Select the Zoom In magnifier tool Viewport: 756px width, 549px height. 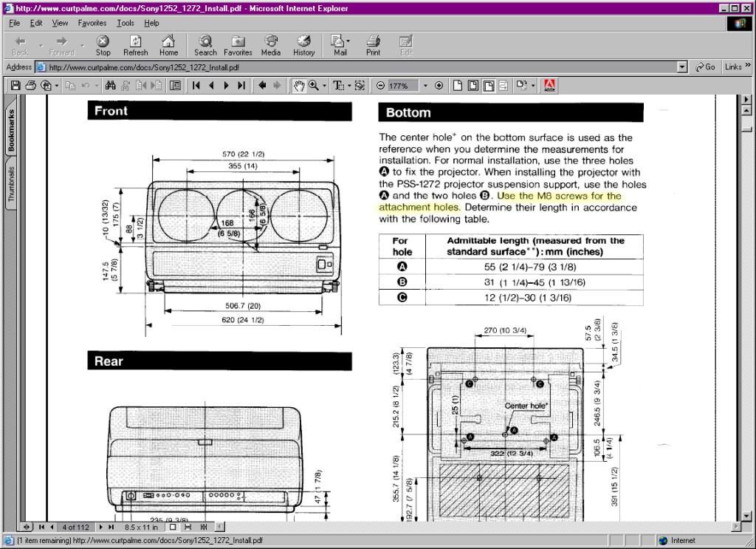[x=314, y=86]
